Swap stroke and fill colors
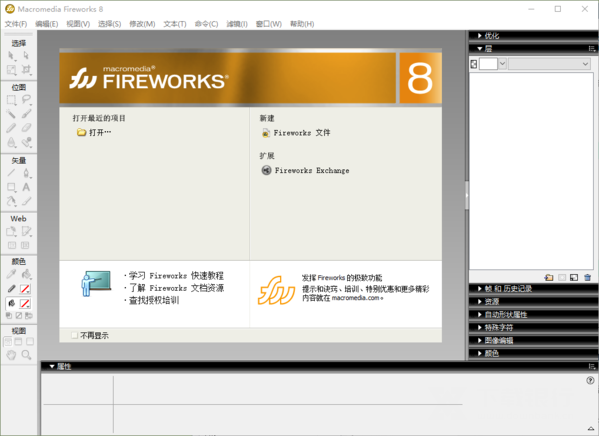 coord(29,316)
